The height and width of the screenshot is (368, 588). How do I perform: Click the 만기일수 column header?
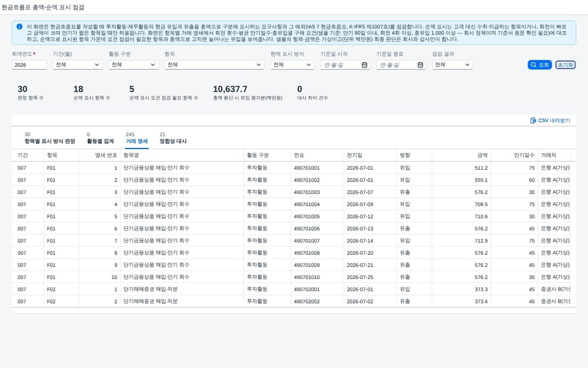(x=514, y=155)
